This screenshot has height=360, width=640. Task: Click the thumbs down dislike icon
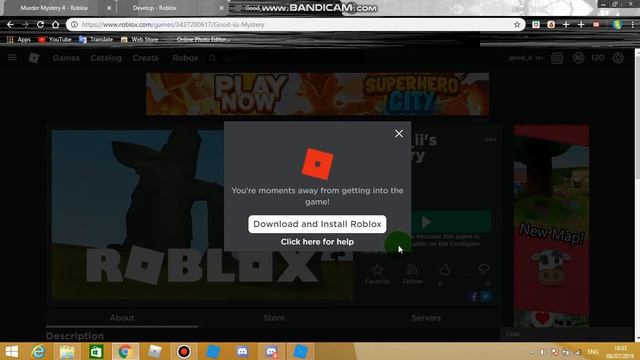pos(484,269)
